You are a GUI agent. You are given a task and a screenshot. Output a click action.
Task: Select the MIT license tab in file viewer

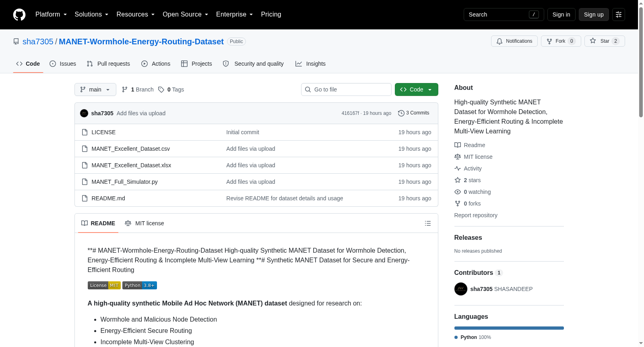point(144,223)
